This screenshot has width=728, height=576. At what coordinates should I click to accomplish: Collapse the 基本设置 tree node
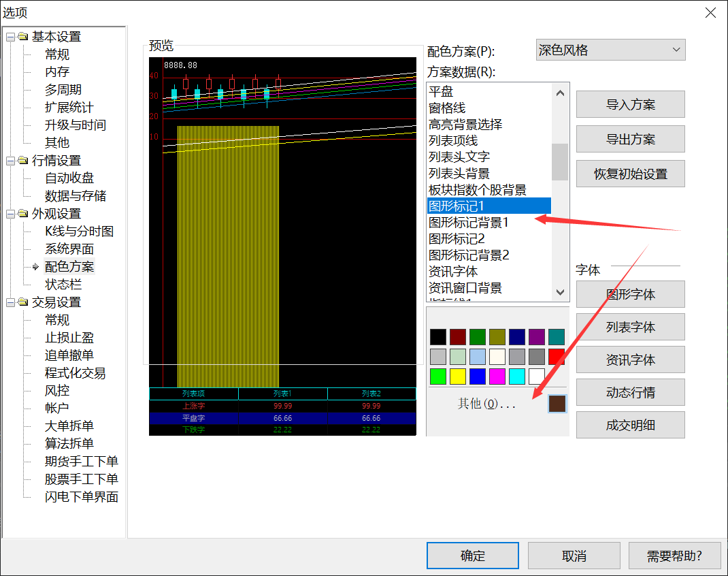(x=10, y=37)
